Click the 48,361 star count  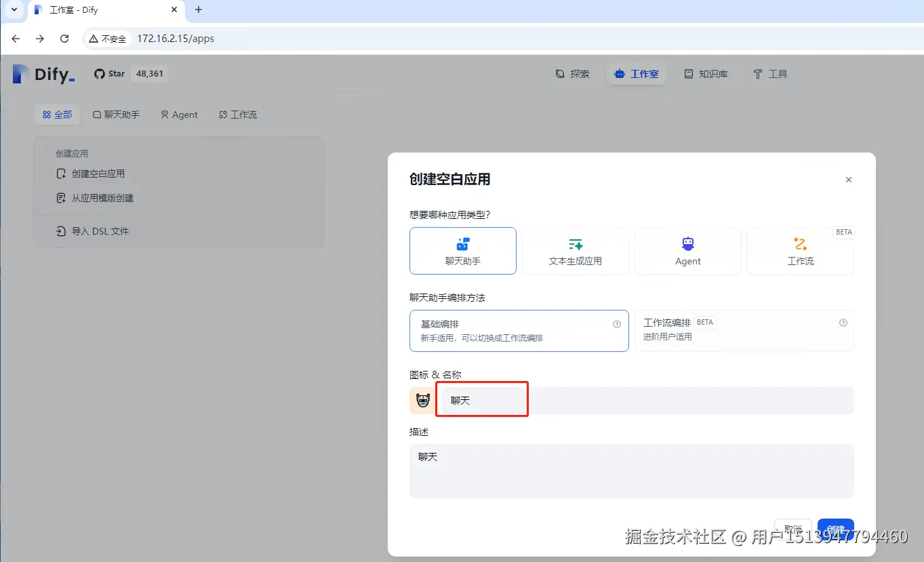(150, 74)
